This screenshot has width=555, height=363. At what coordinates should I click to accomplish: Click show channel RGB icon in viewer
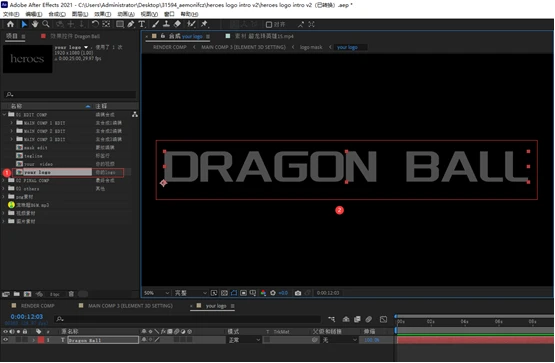(263, 293)
